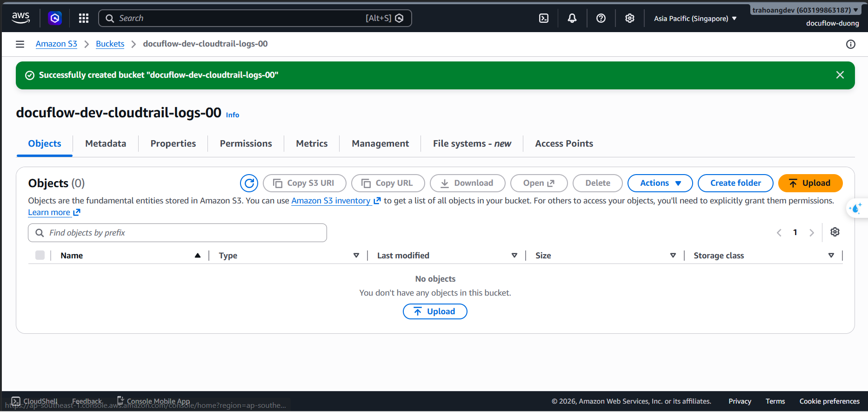Switch to the Properties tab
The height and width of the screenshot is (412, 868).
(x=173, y=143)
